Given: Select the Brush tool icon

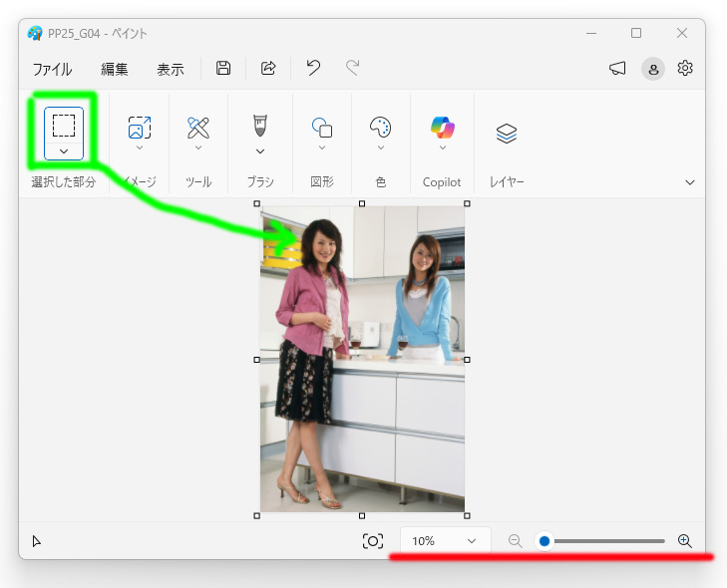Looking at the screenshot, I should tap(260, 126).
